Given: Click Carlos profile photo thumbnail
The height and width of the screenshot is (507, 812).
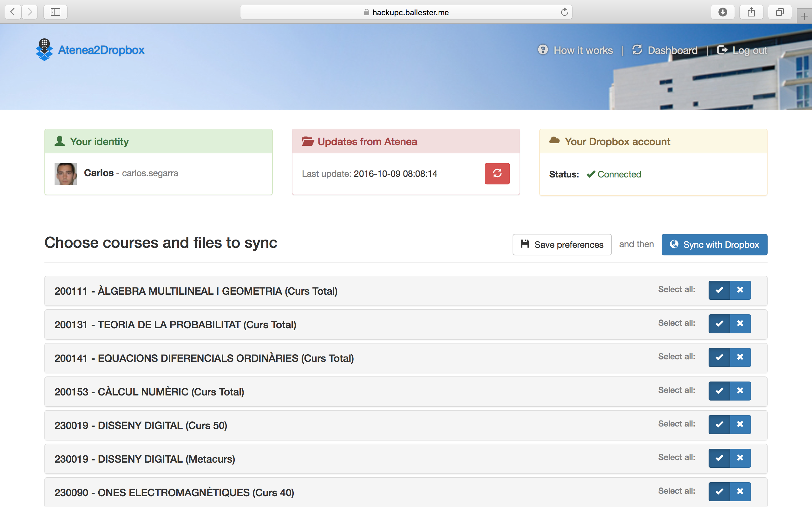Looking at the screenshot, I should (x=65, y=174).
